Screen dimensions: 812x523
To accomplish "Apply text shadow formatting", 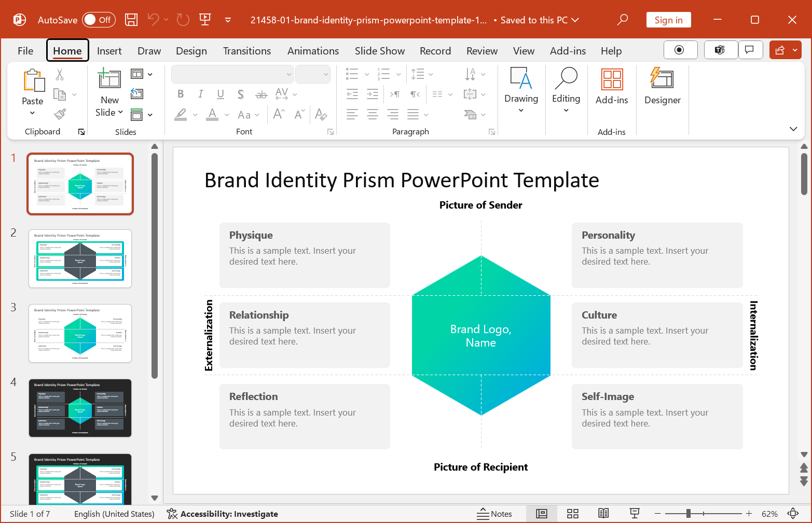I will coord(240,94).
